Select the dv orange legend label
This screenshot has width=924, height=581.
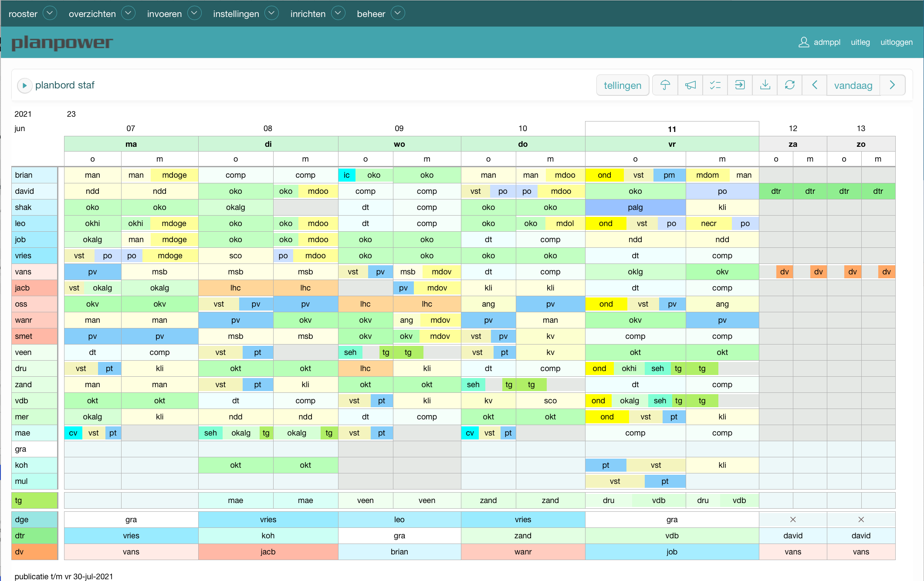click(34, 552)
